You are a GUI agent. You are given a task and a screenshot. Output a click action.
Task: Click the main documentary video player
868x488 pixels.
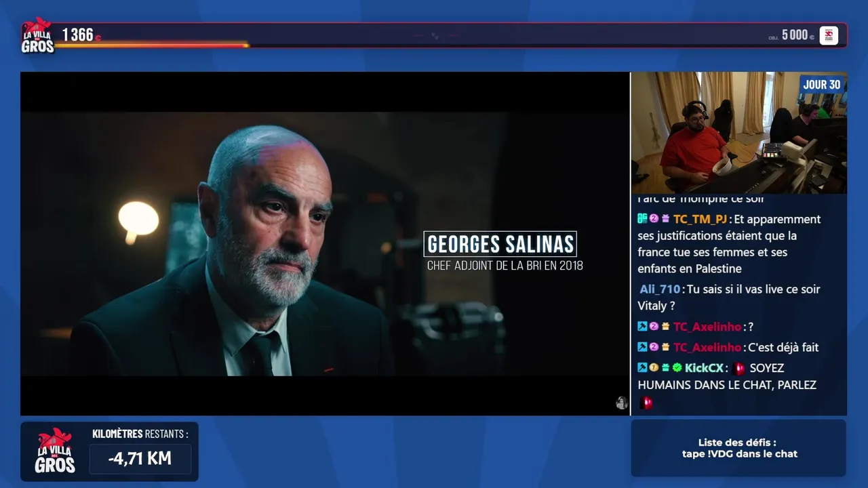[325, 244]
